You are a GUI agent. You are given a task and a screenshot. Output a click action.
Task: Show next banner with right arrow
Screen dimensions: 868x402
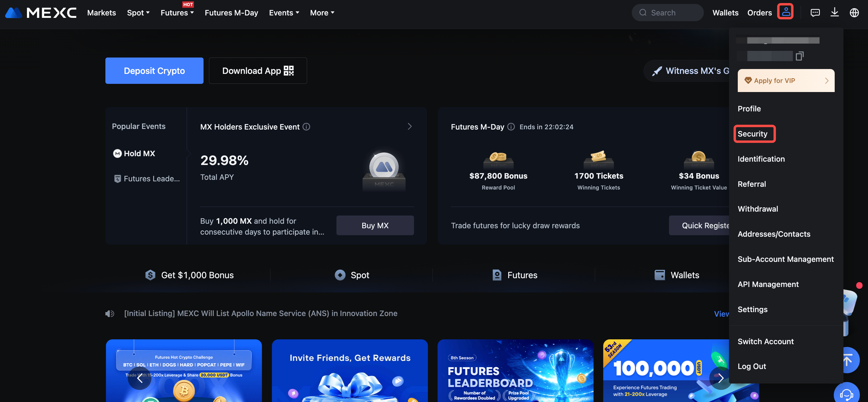point(721,378)
